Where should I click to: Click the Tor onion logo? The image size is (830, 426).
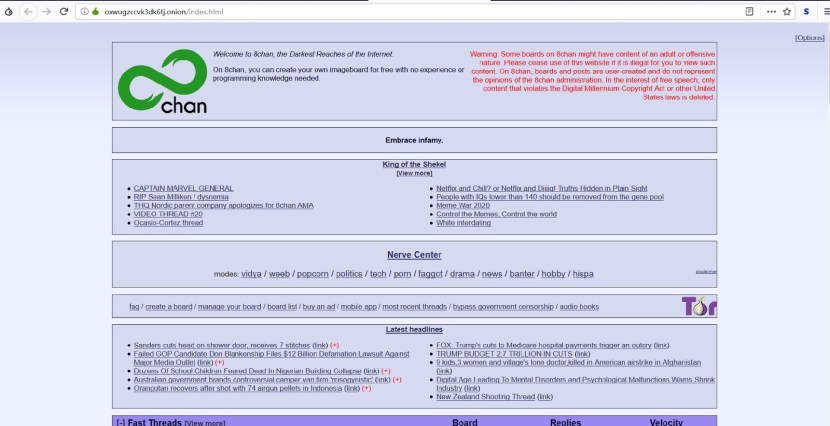tap(698, 306)
